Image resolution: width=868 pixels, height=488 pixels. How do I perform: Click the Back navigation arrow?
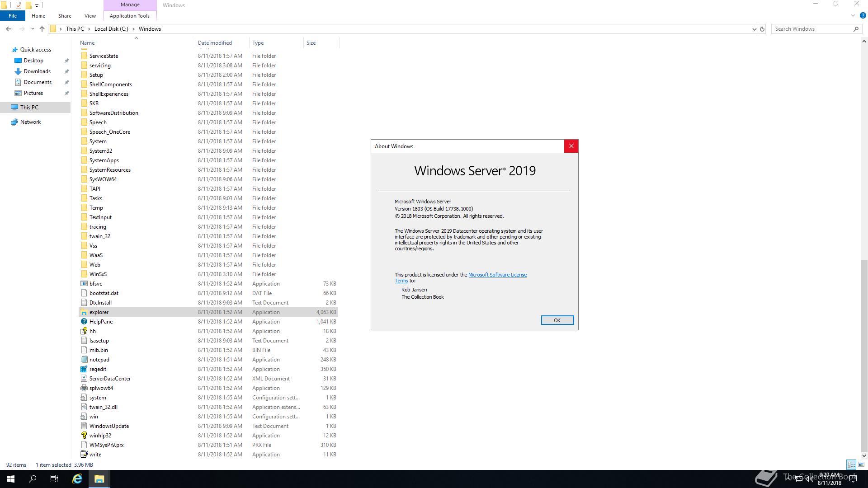pyautogui.click(x=9, y=29)
